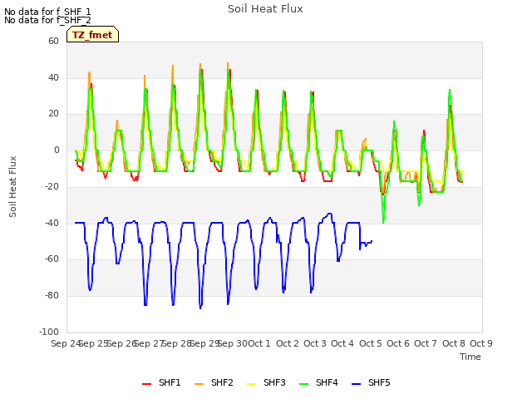Click the Oct 6 x-axis date label
532x399 pixels.
398,343
